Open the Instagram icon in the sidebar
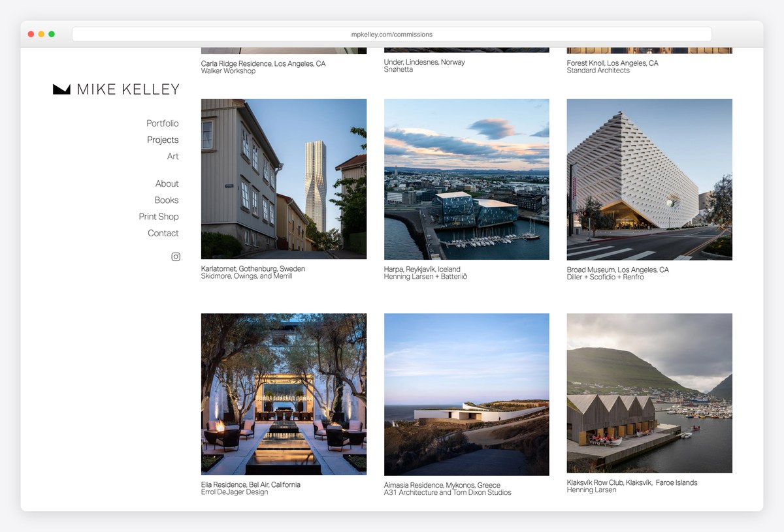This screenshot has width=784, height=532. (x=176, y=257)
